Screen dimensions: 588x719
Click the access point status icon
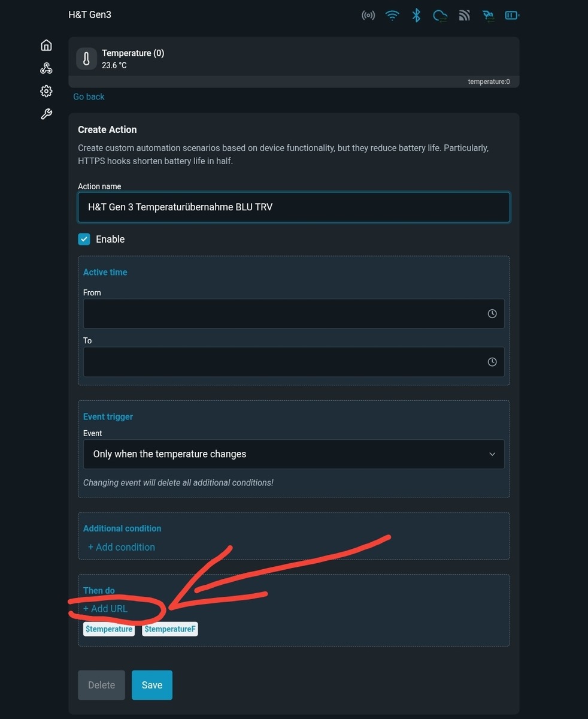point(368,16)
